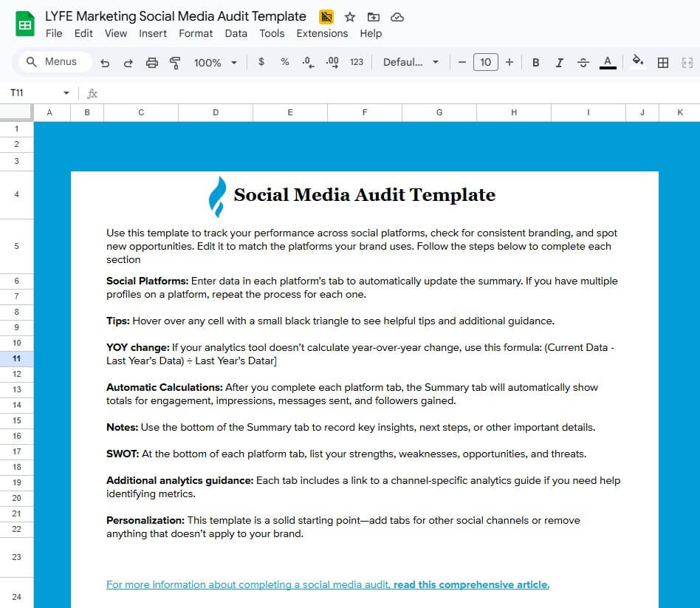700x608 pixels.
Task: Open the text color picker
Action: pyautogui.click(x=607, y=62)
